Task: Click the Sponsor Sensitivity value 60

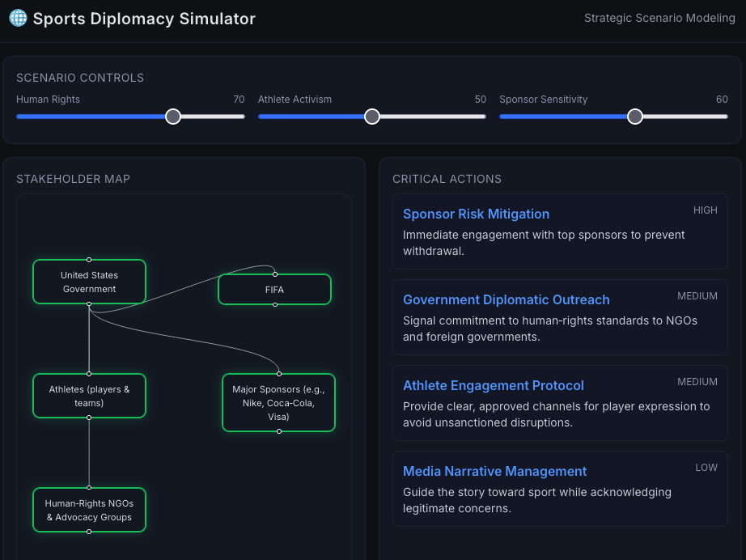Action: tap(722, 100)
